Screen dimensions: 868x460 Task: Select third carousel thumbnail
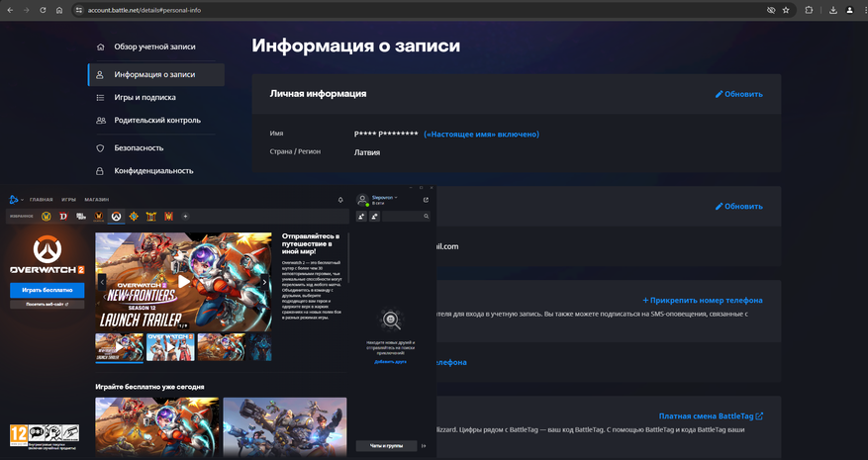pos(222,347)
